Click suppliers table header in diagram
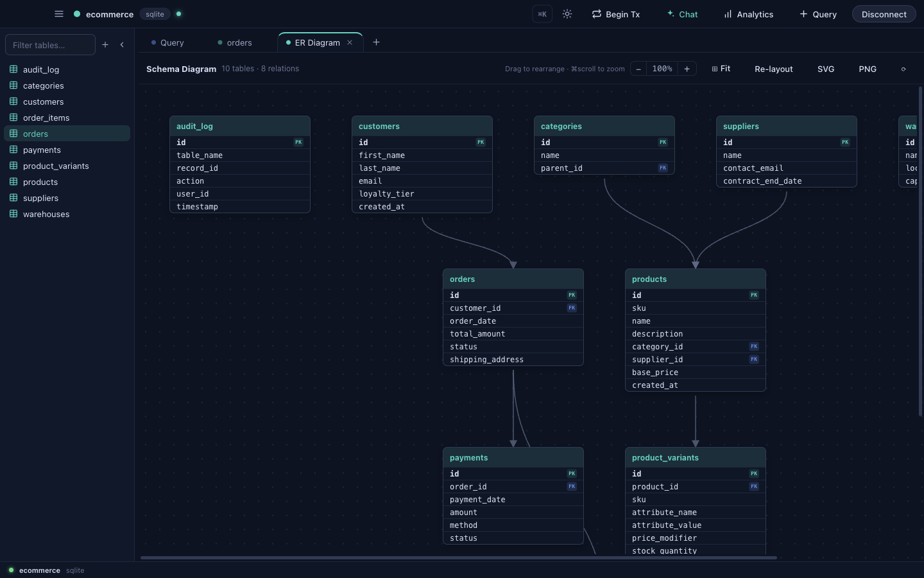The width and height of the screenshot is (924, 578). (x=787, y=127)
